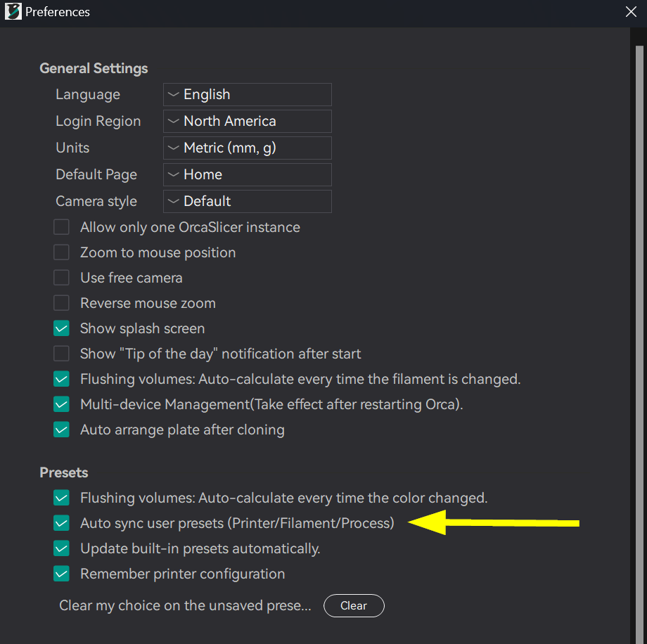Click the OrcaSlicer logo in title bar
The image size is (647, 644).
tap(13, 11)
